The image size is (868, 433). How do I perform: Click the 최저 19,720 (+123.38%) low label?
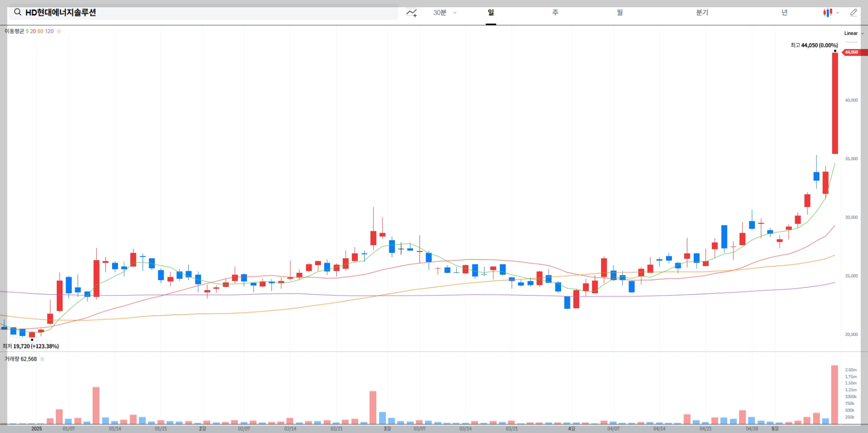31,346
